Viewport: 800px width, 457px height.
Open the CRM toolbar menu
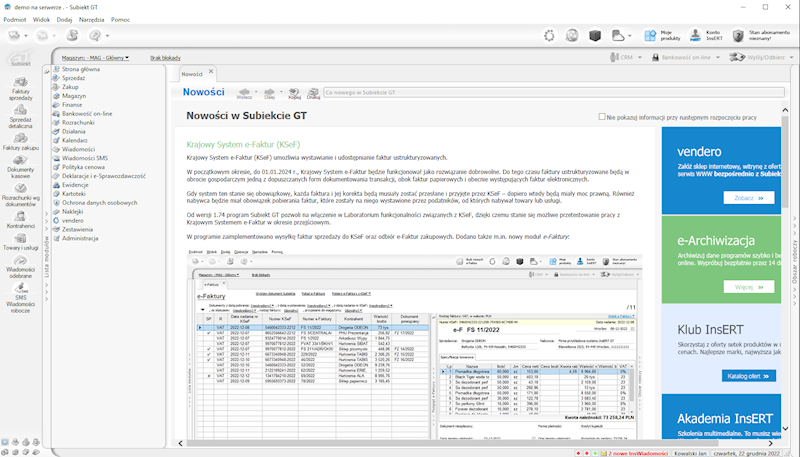tap(626, 57)
